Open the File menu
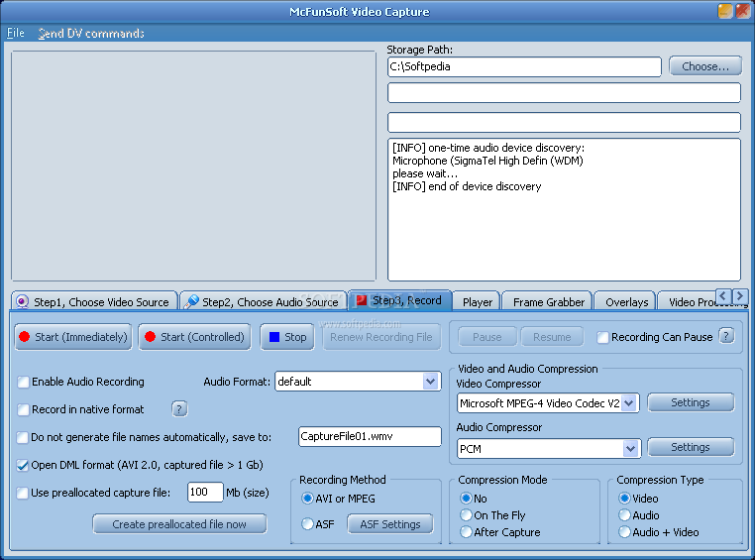 [16, 33]
